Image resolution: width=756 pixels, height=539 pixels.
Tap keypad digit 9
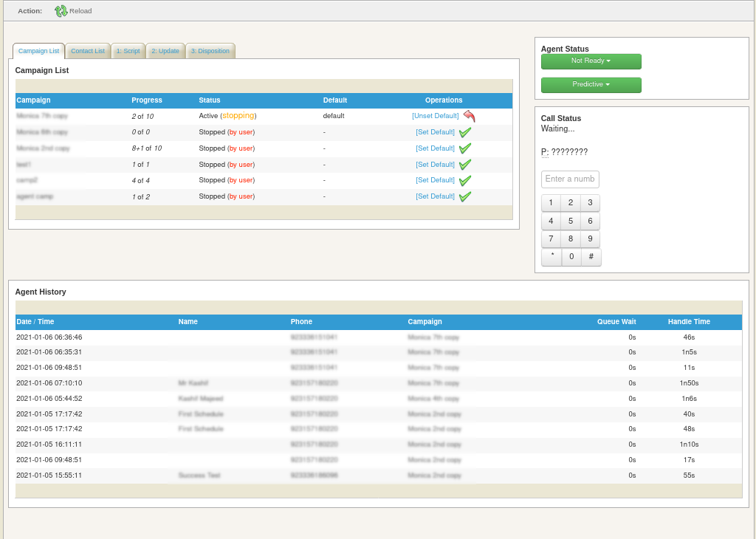(590, 239)
